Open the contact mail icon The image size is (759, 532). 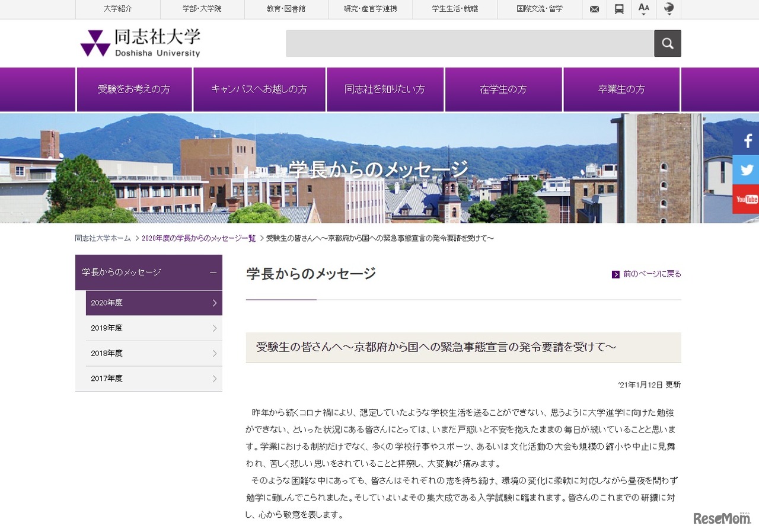[594, 9]
